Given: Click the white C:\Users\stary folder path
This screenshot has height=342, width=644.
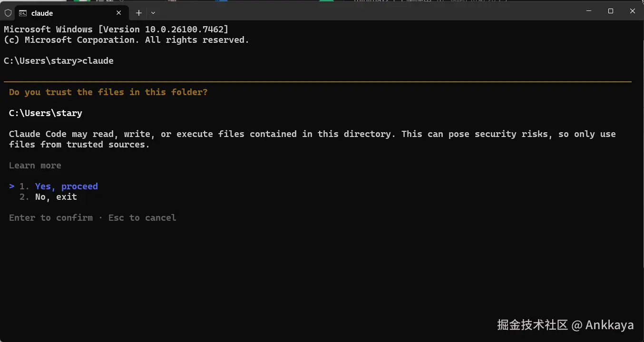Looking at the screenshot, I should [45, 113].
